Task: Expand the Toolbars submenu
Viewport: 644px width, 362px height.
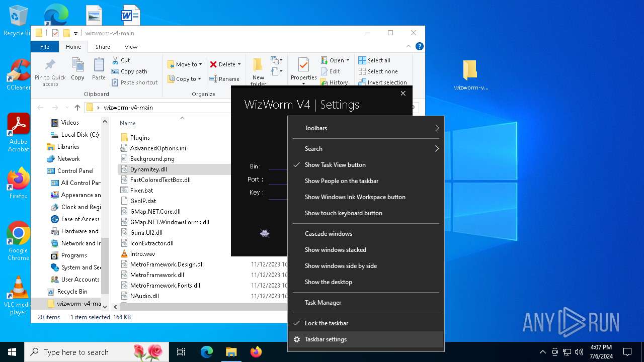Action: 366,128
